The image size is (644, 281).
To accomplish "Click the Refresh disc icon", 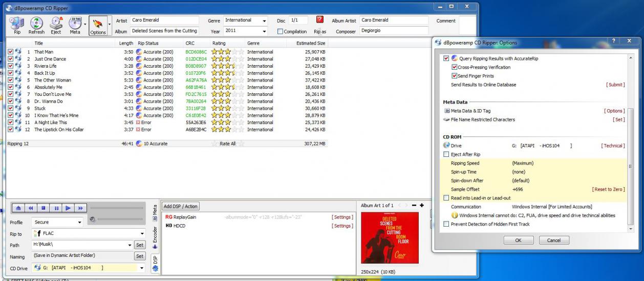I will [36, 25].
